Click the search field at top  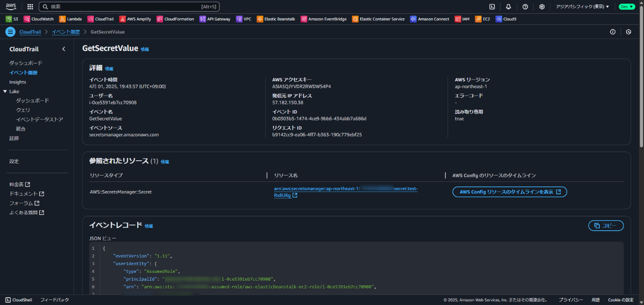129,6
